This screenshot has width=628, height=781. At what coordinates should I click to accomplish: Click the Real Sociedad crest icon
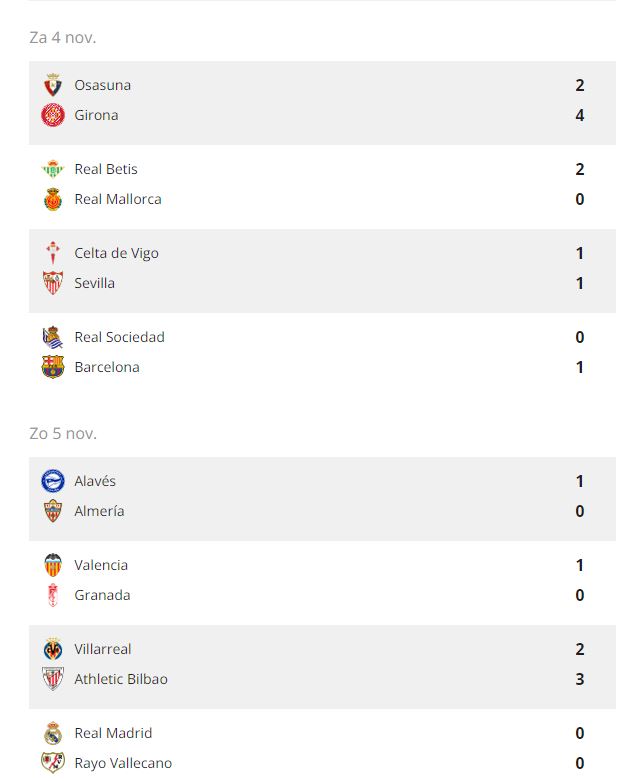click(53, 337)
